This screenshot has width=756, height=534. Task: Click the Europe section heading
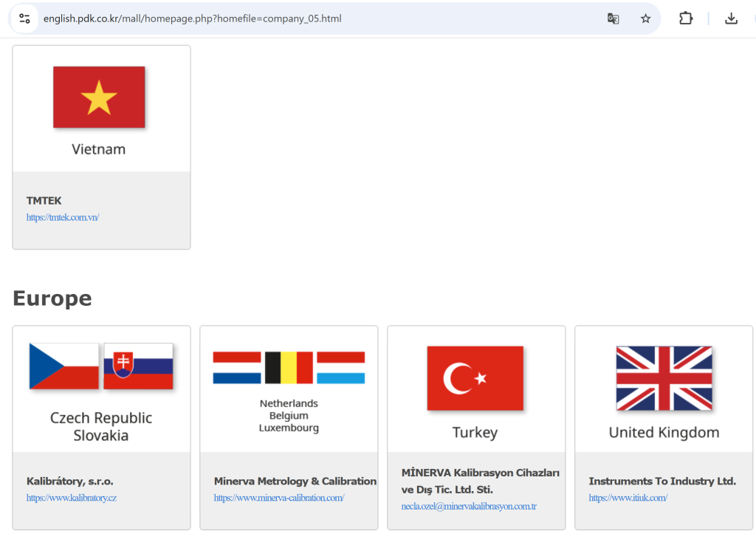(x=52, y=298)
